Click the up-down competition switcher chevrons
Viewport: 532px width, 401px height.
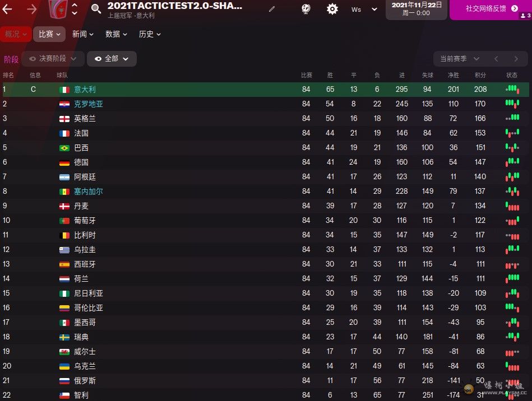click(x=75, y=9)
